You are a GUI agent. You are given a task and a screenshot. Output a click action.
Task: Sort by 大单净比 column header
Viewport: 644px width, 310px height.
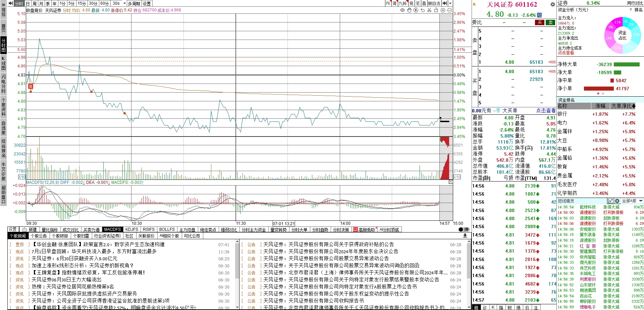[x=623, y=106]
